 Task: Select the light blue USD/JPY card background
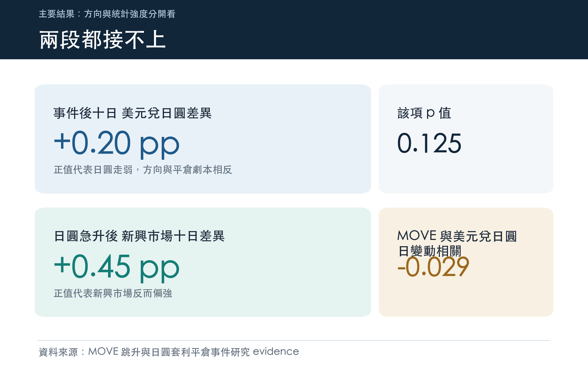click(x=202, y=139)
